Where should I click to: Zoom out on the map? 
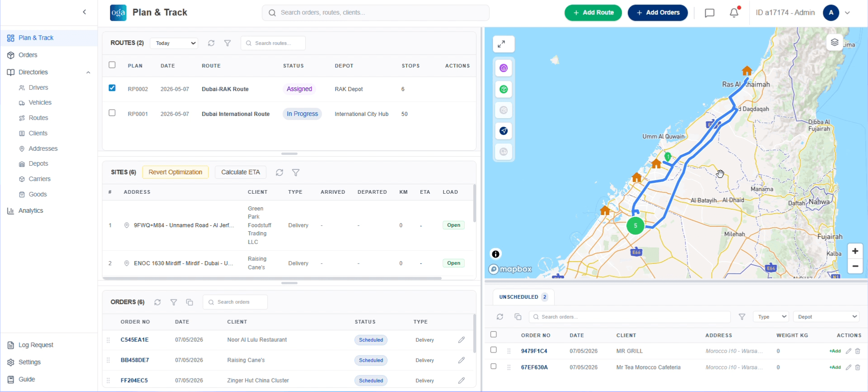[855, 266]
